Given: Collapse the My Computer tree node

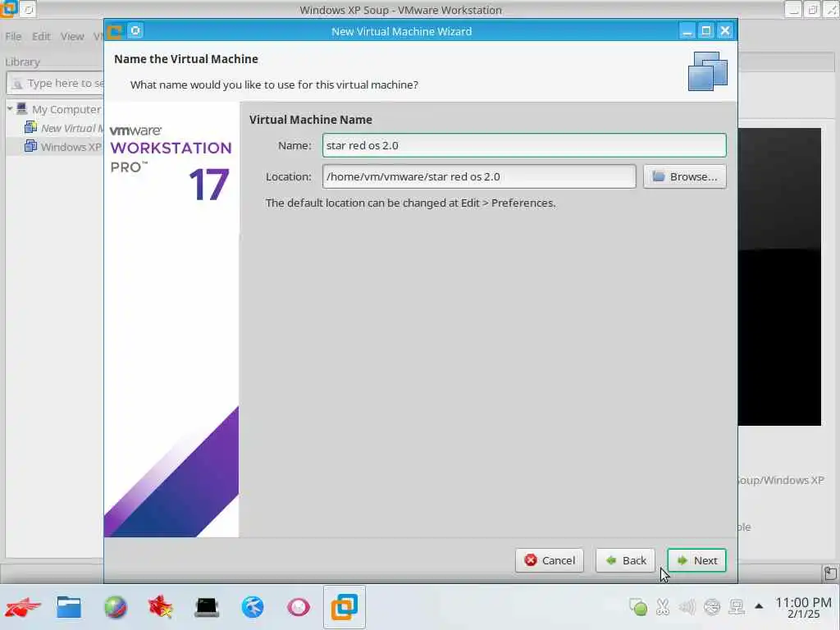Looking at the screenshot, I should point(10,109).
